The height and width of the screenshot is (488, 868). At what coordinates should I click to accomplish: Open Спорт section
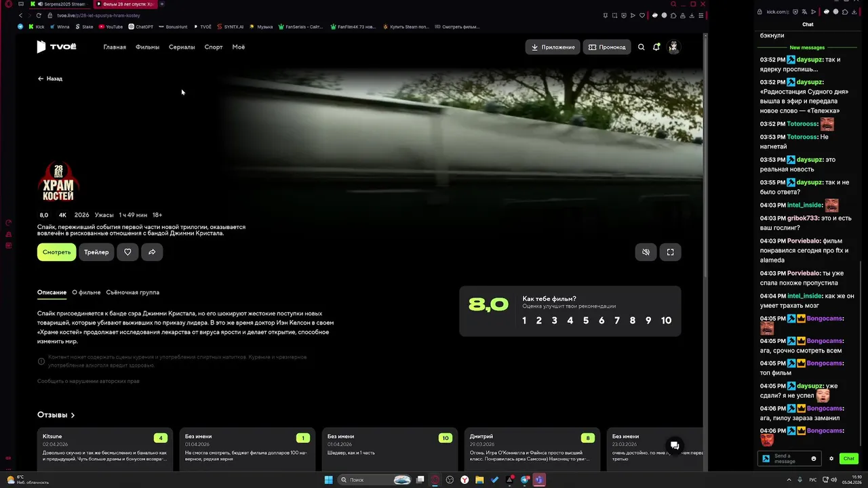[214, 47]
